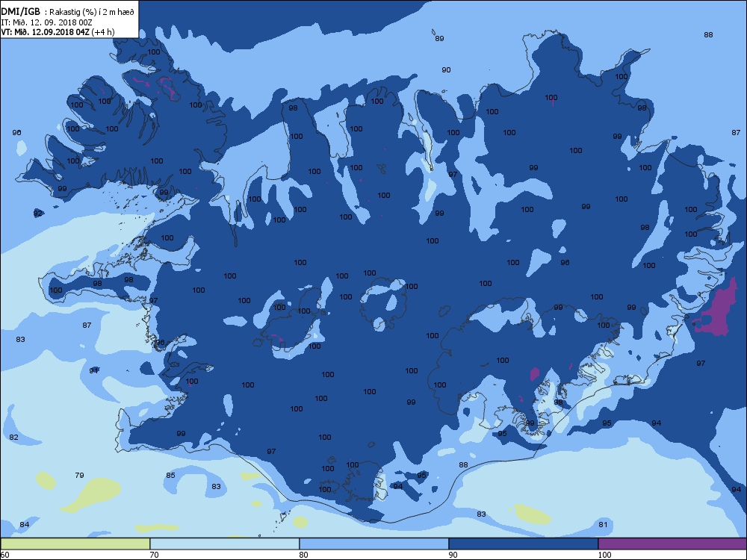Image resolution: width=747 pixels, height=560 pixels.
Task: Click the "IT: Mið. 12. 09. 2018 00Z" line
Action: (46, 22)
